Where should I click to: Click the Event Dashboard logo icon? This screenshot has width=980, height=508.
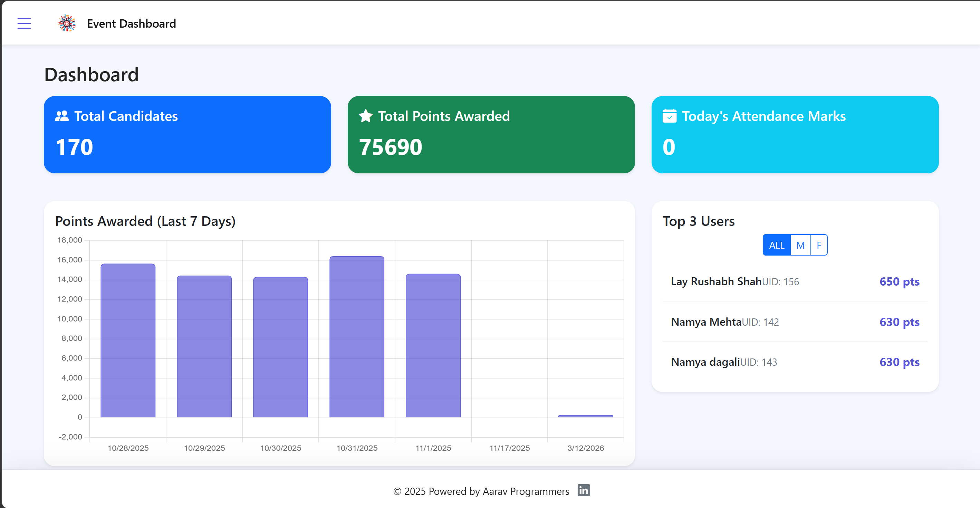pos(67,23)
